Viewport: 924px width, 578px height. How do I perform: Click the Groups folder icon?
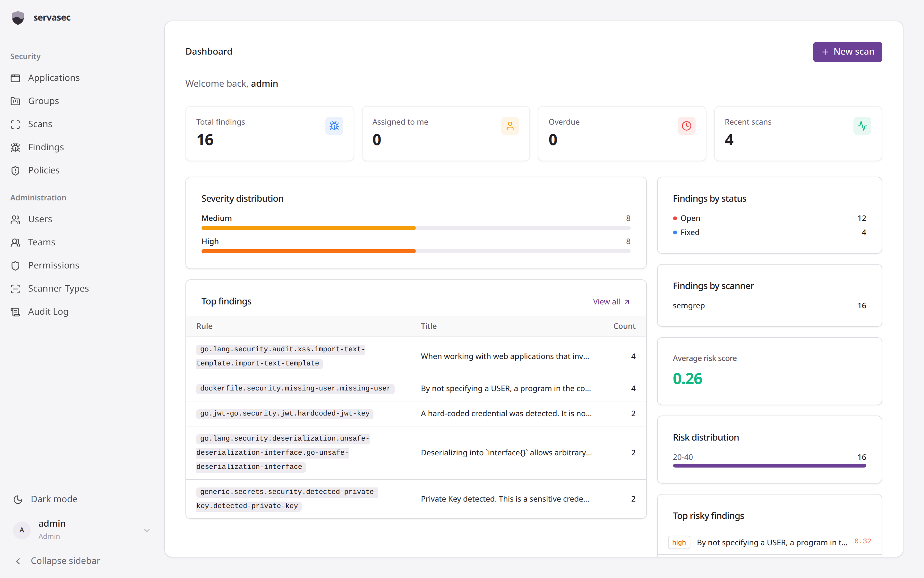tap(15, 101)
